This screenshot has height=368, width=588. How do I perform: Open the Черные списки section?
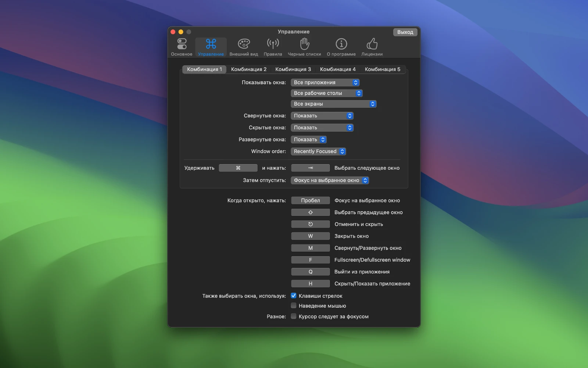coord(304,46)
